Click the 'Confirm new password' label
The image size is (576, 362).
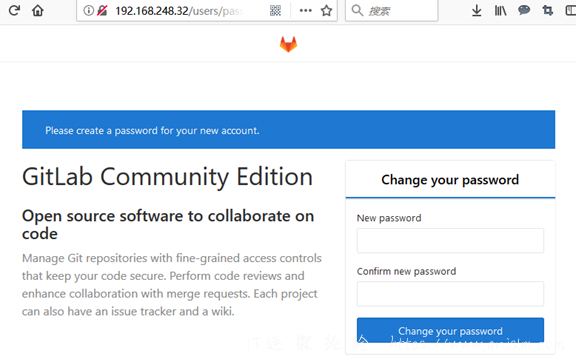(x=406, y=271)
